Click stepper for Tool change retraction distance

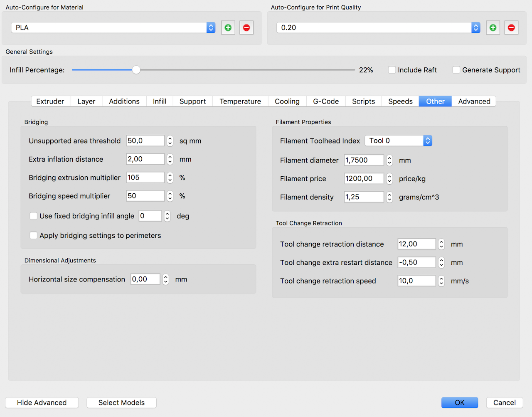[x=441, y=244]
